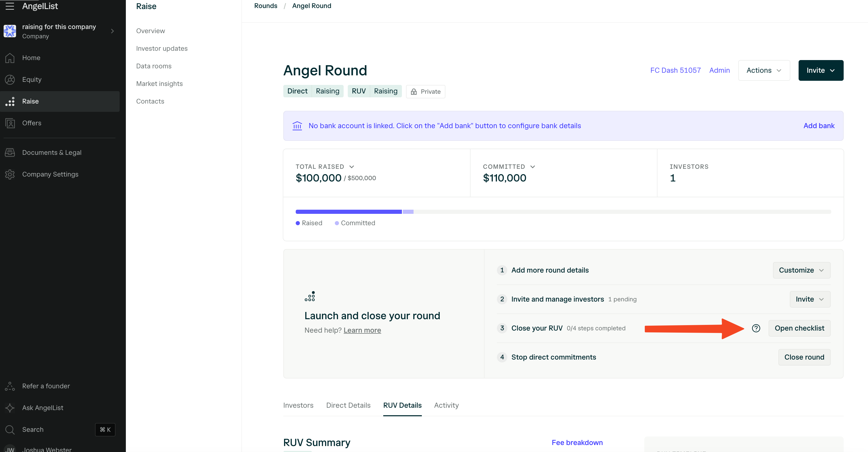Click the Raise dots icon in sidebar

pyautogui.click(x=10, y=101)
